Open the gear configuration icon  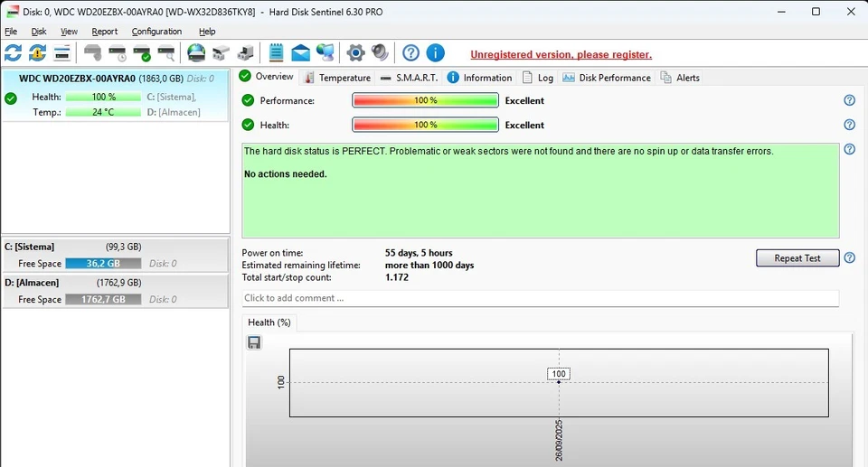tap(355, 53)
